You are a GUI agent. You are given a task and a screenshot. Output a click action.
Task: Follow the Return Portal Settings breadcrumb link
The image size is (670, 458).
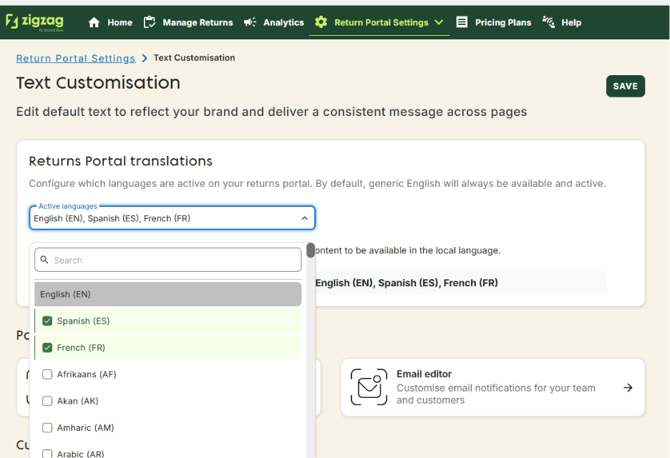coord(76,58)
